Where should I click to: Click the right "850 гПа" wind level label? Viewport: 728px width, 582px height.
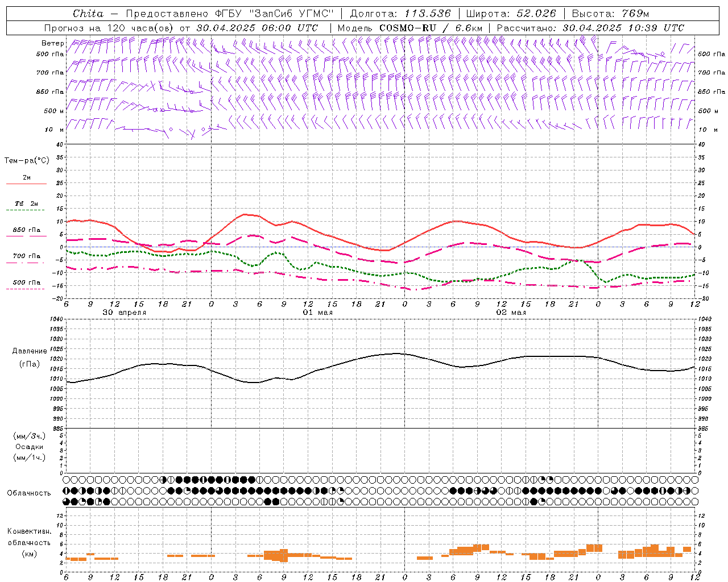(x=712, y=92)
